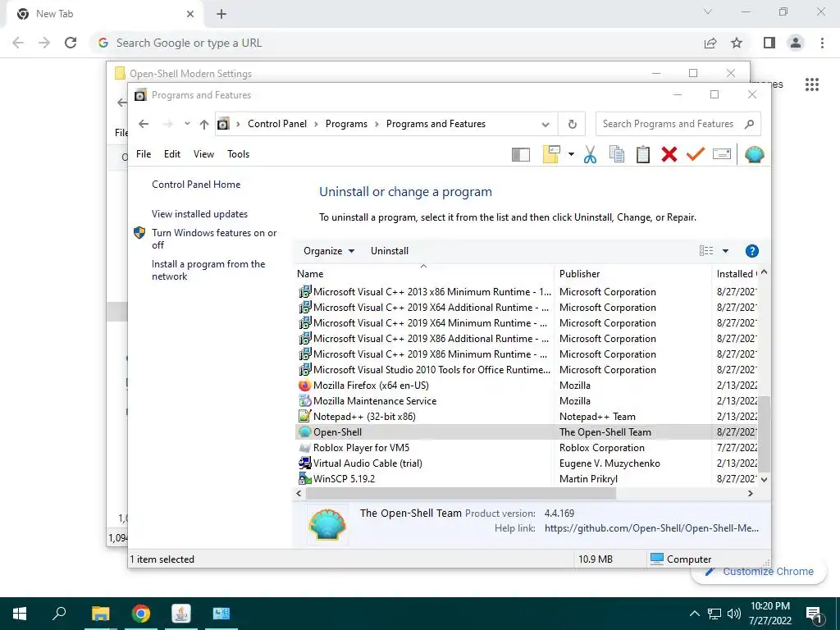Open Chrome three-dot menu

(822, 43)
